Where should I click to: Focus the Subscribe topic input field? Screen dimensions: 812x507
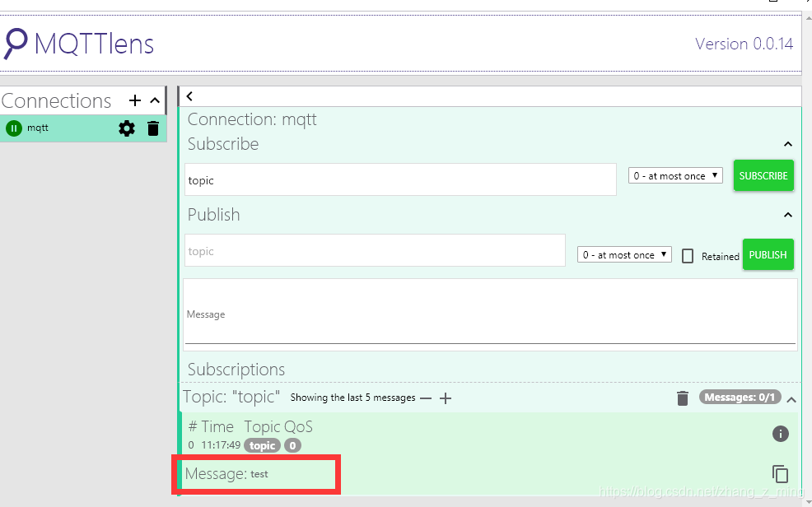[x=400, y=180]
